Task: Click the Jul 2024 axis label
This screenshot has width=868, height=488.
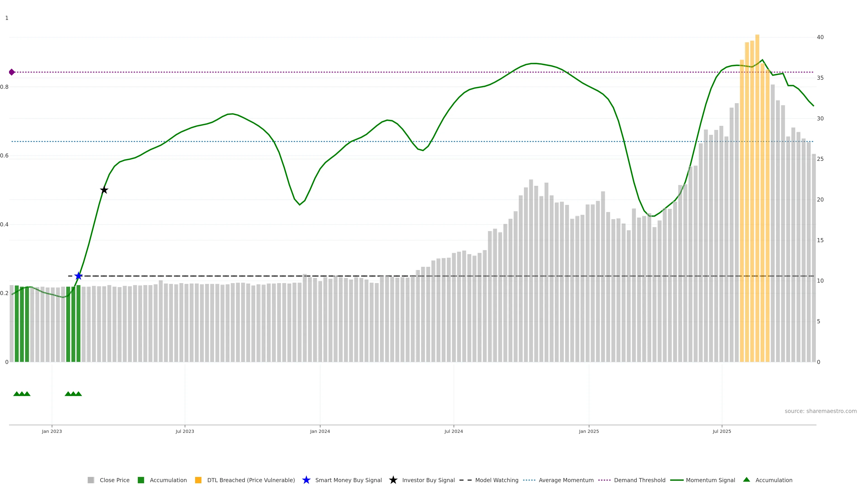Action: (x=453, y=431)
